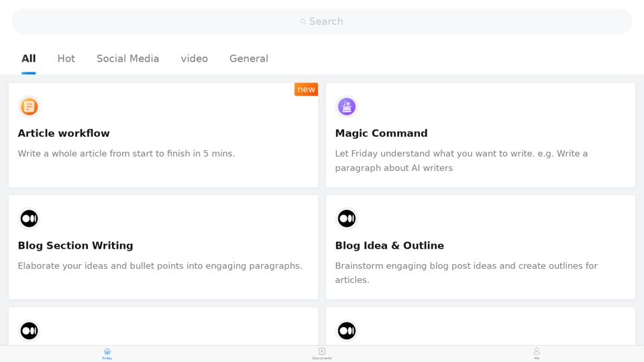Open the Me profile tab
The image size is (644, 362).
537,354
